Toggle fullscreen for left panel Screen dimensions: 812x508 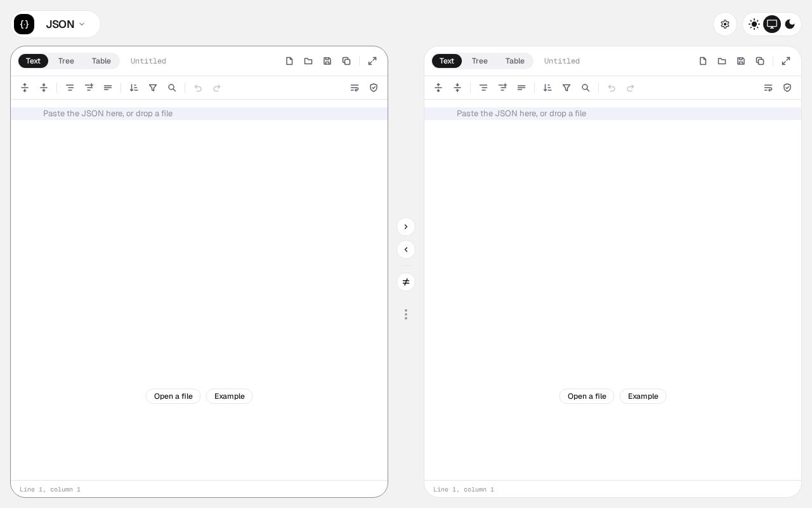(372, 61)
